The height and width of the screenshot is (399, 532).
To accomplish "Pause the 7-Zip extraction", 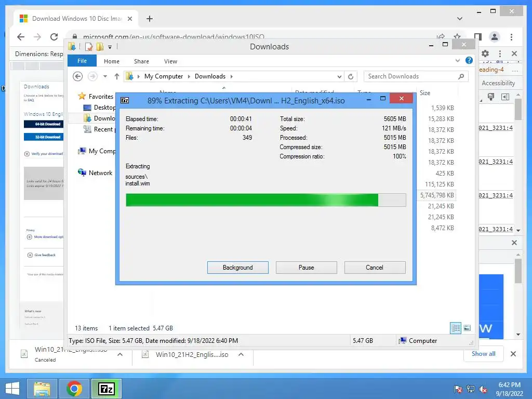I will pos(306,268).
